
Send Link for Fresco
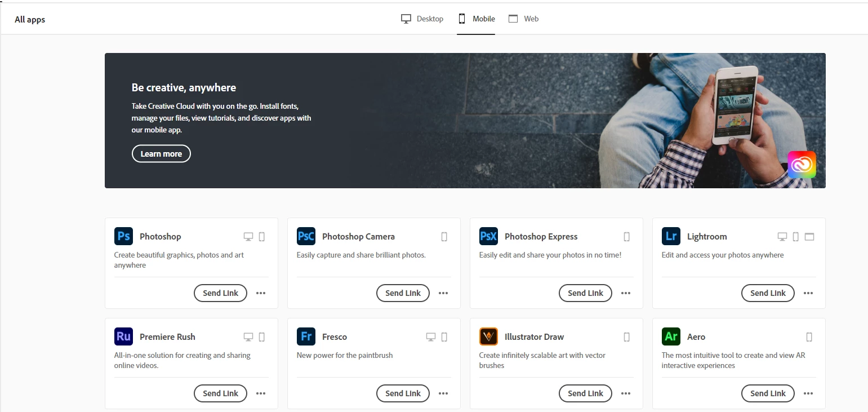coord(403,393)
